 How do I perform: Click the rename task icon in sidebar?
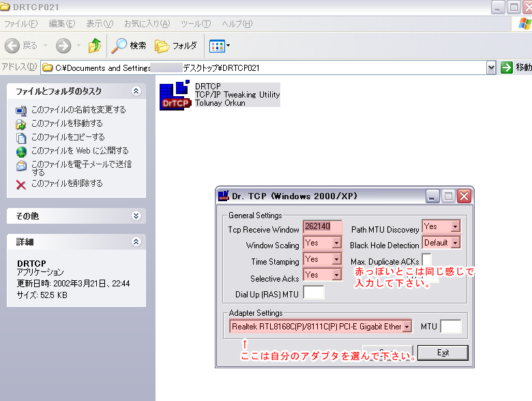[21, 110]
